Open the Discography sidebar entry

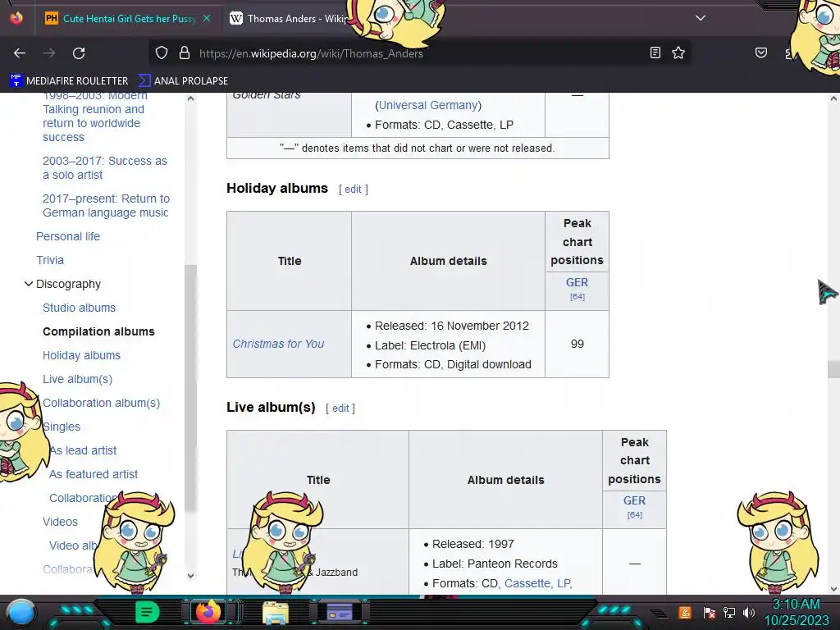[x=68, y=284]
